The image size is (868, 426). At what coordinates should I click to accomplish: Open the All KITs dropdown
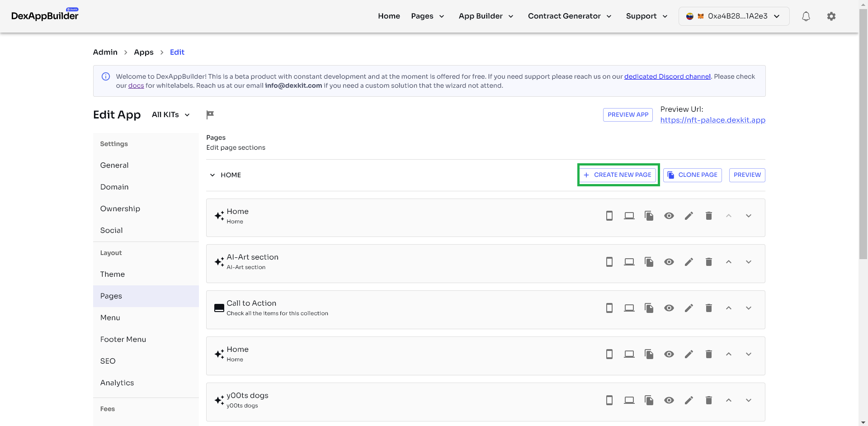coord(171,115)
